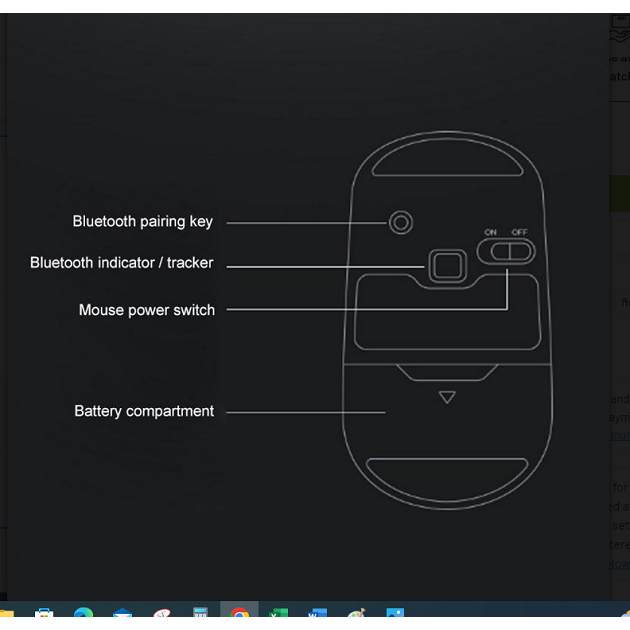Click the "Battery compartment" label
The height and width of the screenshot is (630, 630).
[144, 411]
